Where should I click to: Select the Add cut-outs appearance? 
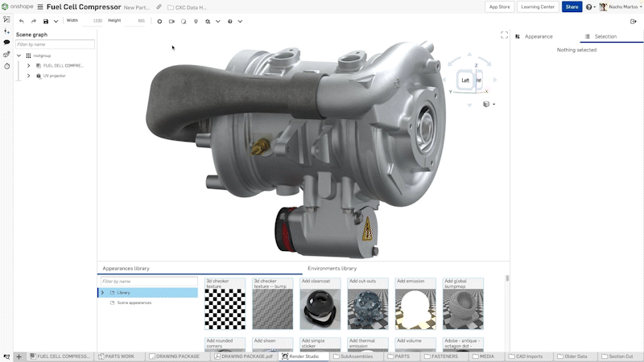point(368,304)
